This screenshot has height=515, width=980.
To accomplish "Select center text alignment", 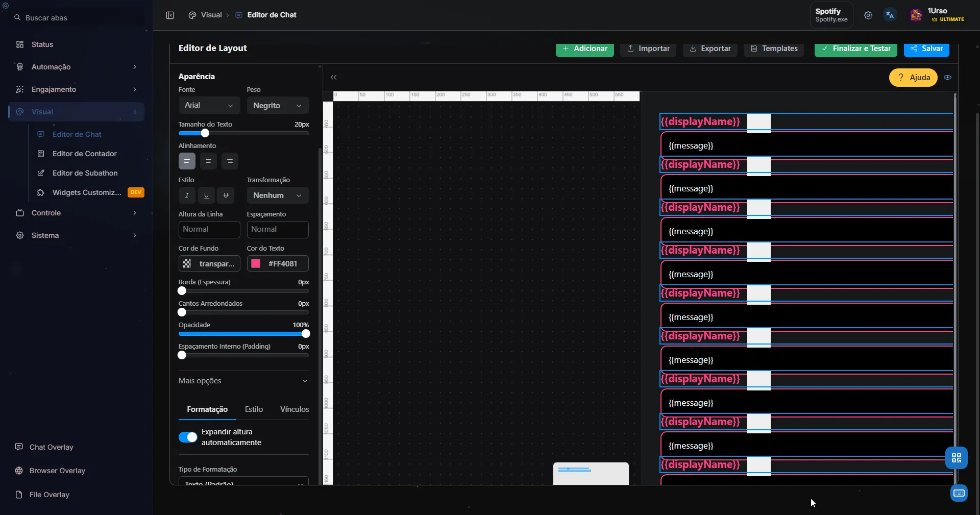I will [208, 161].
